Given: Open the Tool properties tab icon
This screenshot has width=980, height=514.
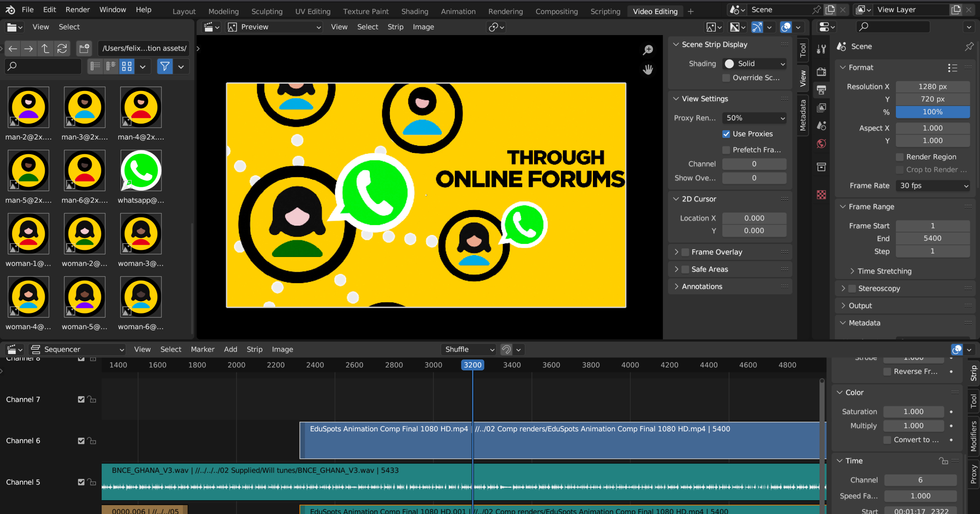Looking at the screenshot, I should (x=822, y=49).
